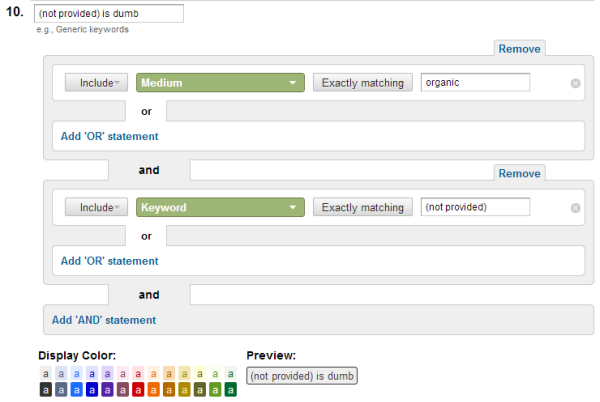Screen dimensions: 600x402
Task: Click the Remove tab above the Keyword block
Action: tap(519, 173)
